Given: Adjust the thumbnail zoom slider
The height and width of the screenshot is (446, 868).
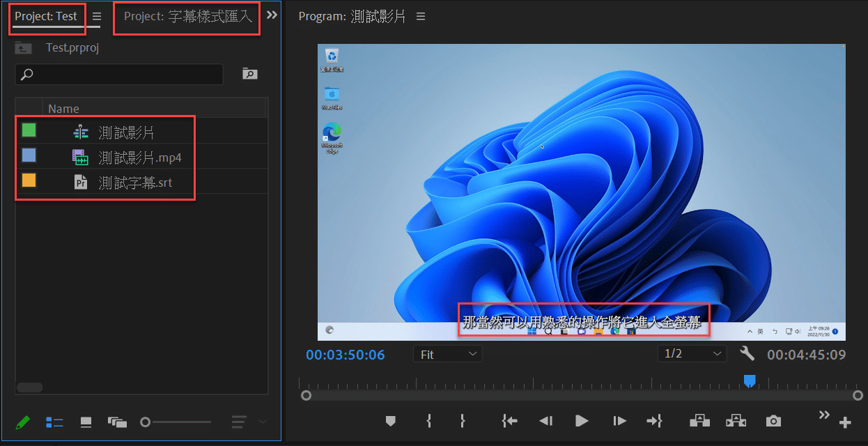Looking at the screenshot, I should coord(176,422).
